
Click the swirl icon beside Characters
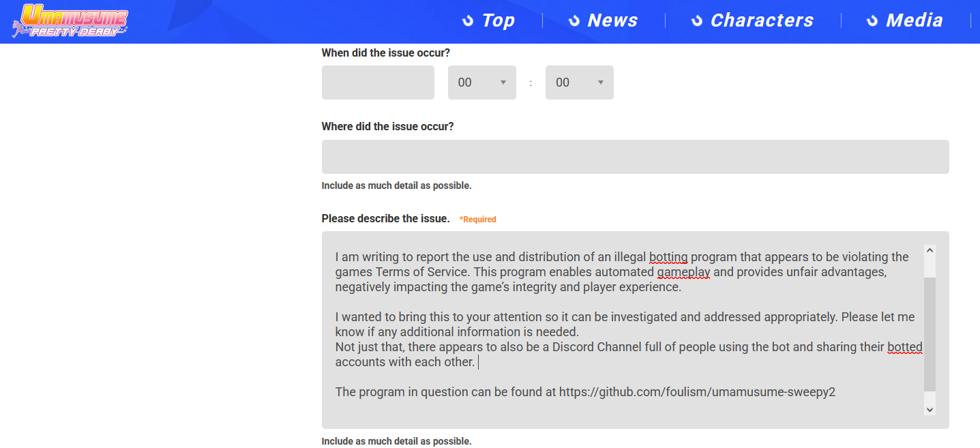697,21
